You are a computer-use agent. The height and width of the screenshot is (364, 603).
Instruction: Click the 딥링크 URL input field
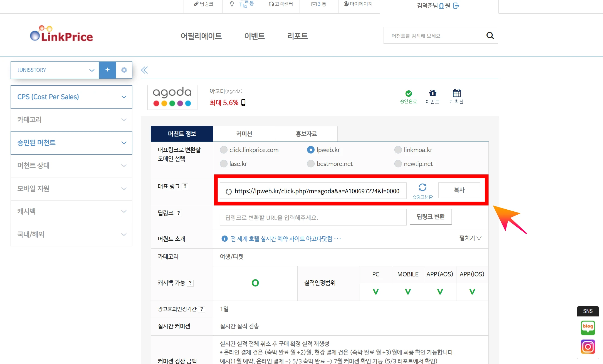pyautogui.click(x=313, y=217)
